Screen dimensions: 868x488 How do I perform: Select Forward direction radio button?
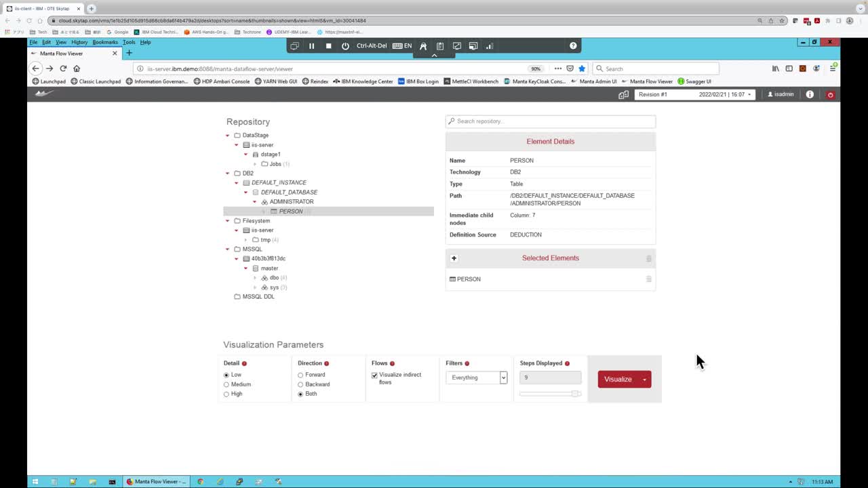[x=300, y=375]
